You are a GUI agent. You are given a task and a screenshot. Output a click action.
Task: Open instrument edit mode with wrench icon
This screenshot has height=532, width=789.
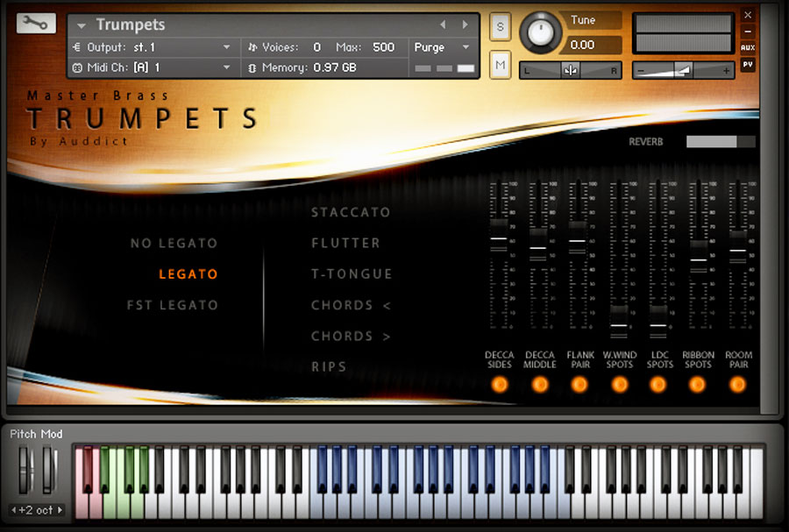coord(36,23)
